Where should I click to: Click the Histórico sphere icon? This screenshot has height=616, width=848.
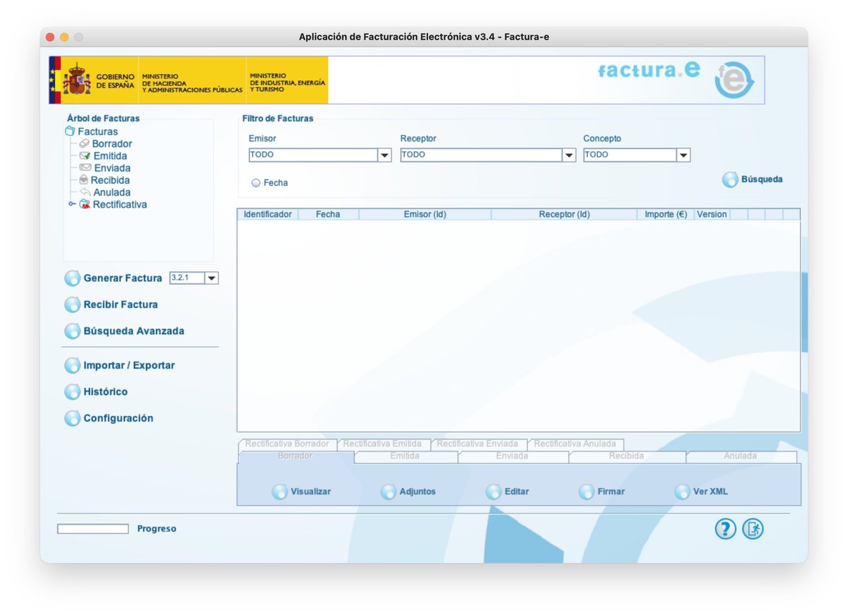click(x=72, y=391)
